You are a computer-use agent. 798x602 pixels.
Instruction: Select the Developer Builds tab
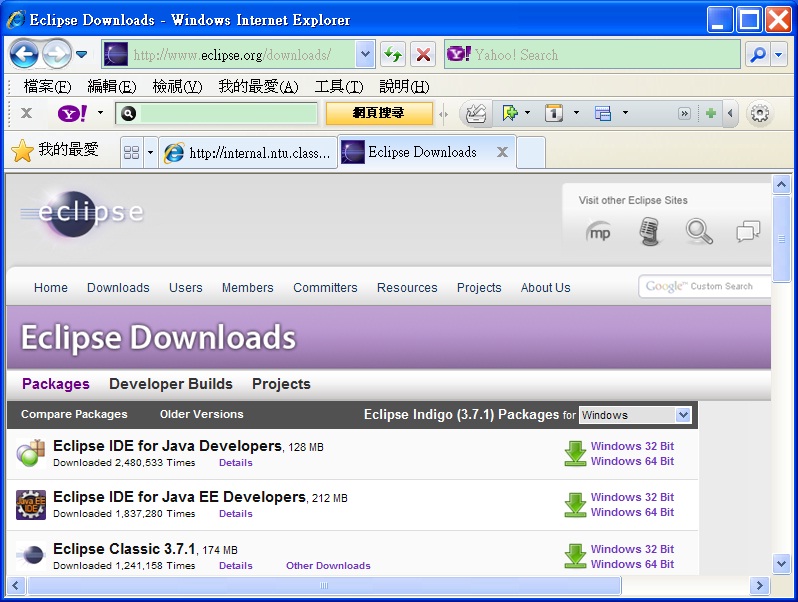170,384
